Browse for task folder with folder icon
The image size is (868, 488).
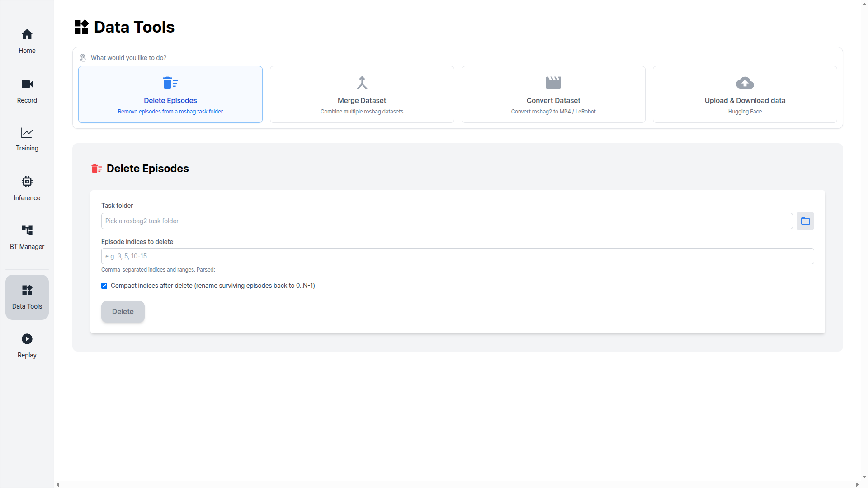(805, 221)
